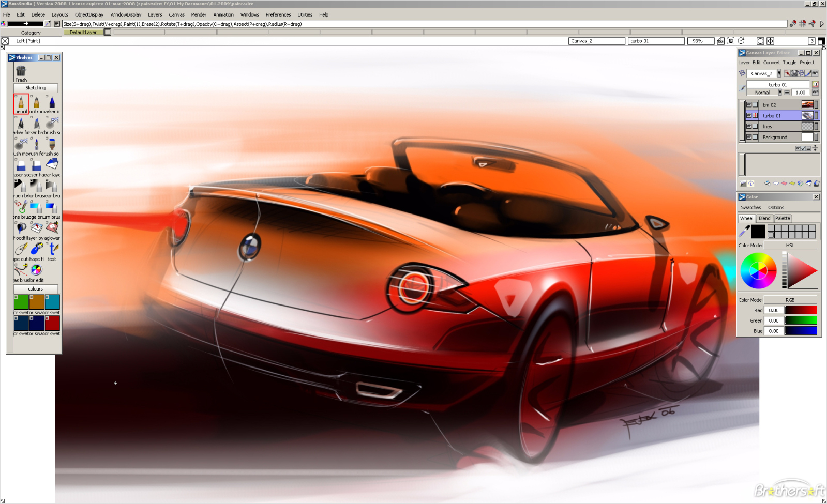Open the Render menu
Viewport: 827px width, 504px height.
click(199, 14)
